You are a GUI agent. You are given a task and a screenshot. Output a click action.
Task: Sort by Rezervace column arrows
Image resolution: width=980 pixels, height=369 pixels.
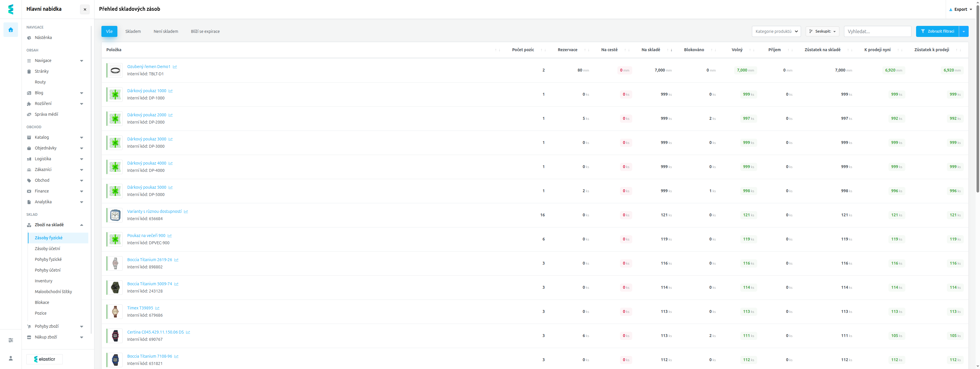click(x=587, y=50)
